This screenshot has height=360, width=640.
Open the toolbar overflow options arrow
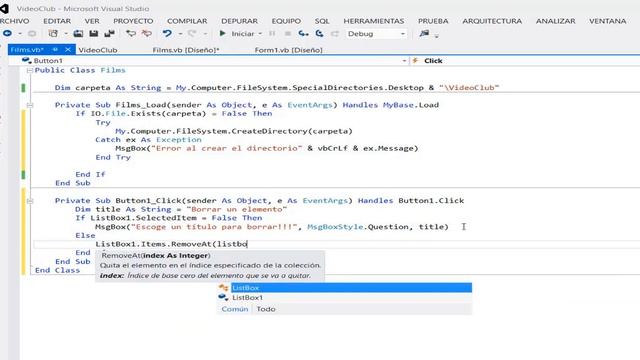pos(436,36)
